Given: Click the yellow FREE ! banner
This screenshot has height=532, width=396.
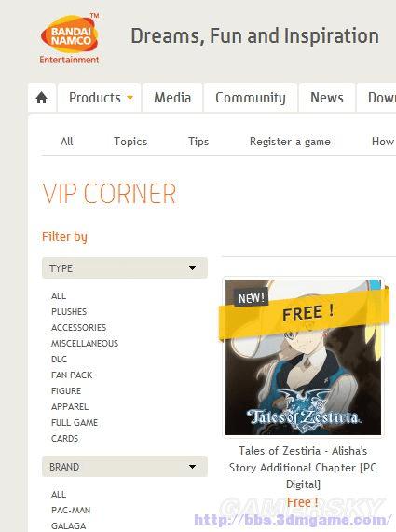Looking at the screenshot, I should 304,314.
